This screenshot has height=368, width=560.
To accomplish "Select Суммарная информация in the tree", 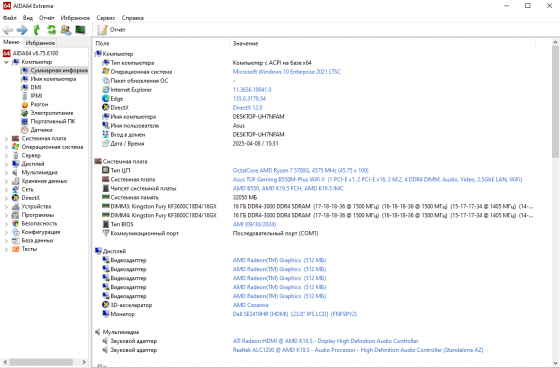I will 54,70.
